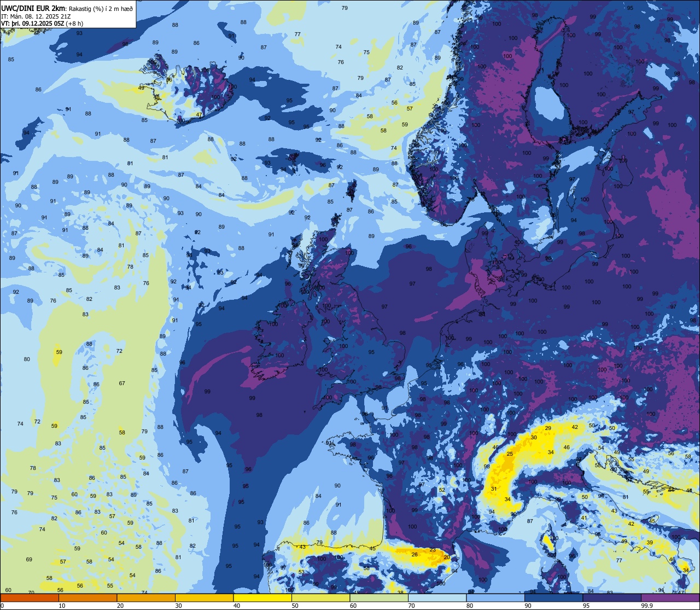Click the '69' humidity value on the map
Image resolution: width=700 pixels, height=610 pixels.
click(29, 560)
